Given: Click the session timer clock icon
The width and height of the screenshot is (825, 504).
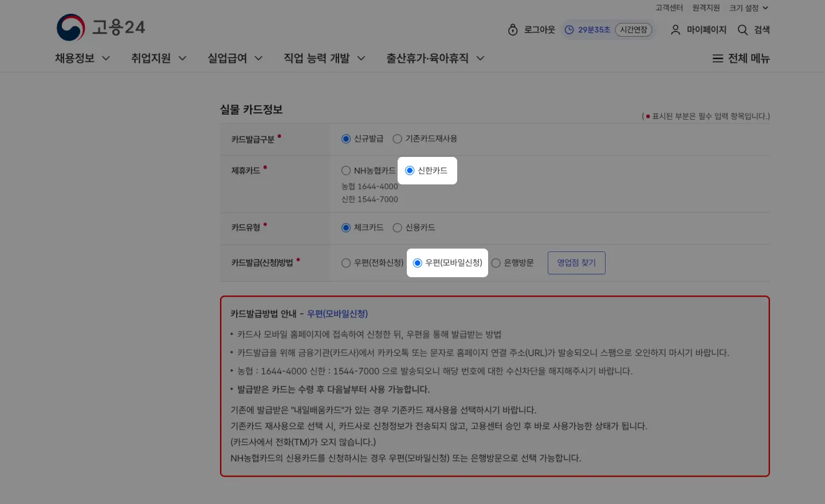Looking at the screenshot, I should coord(569,30).
